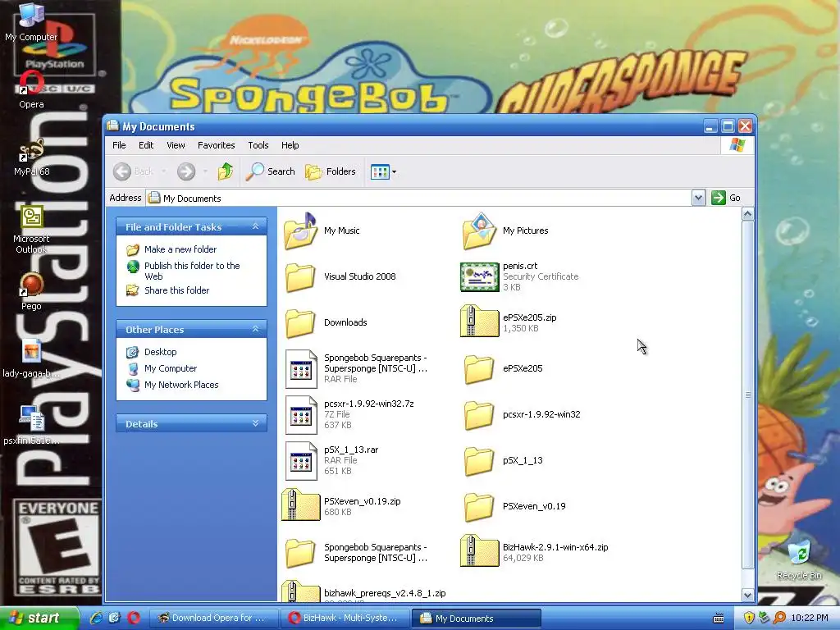The width and height of the screenshot is (840, 630).
Task: Go to My Computer from Other Places
Action: pos(171,368)
